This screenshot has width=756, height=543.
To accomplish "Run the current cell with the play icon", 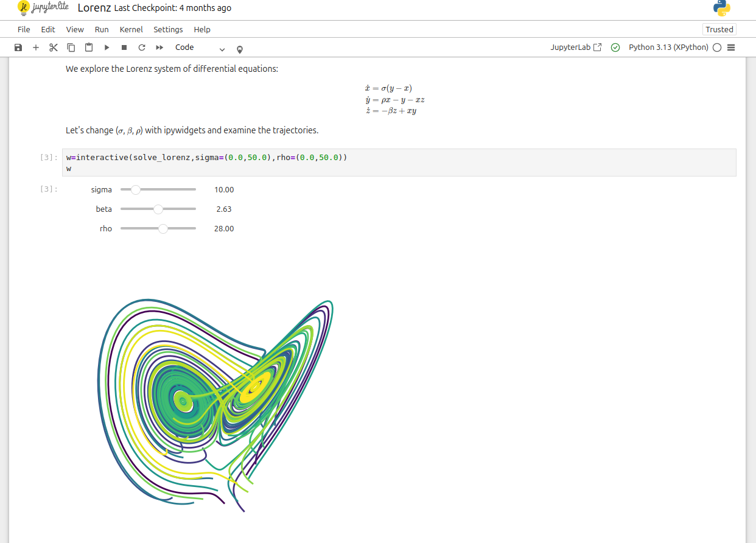I will 107,47.
